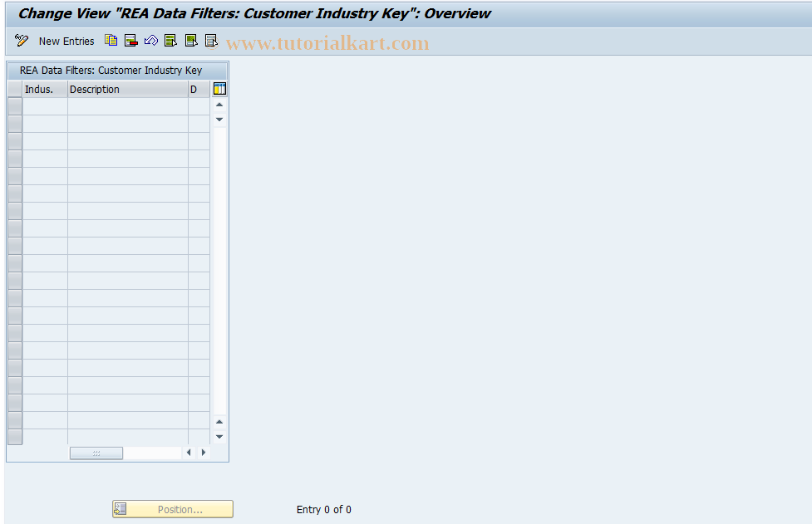The height and width of the screenshot is (524, 812).
Task: Click the first Description input cell
Action: [128, 106]
